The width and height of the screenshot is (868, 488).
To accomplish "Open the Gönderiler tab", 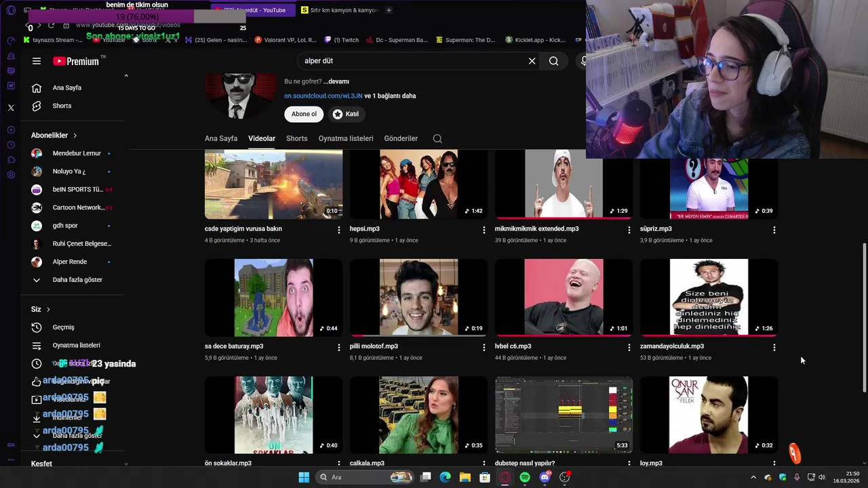I will click(x=401, y=138).
